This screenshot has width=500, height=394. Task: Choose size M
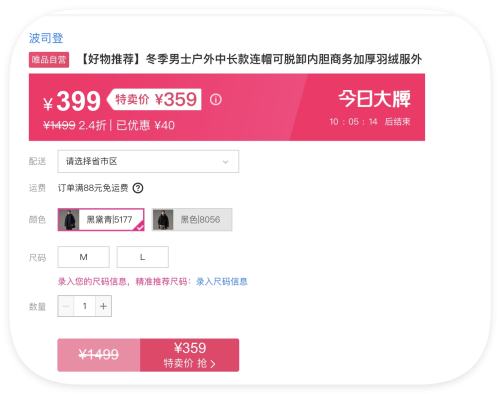click(x=83, y=257)
